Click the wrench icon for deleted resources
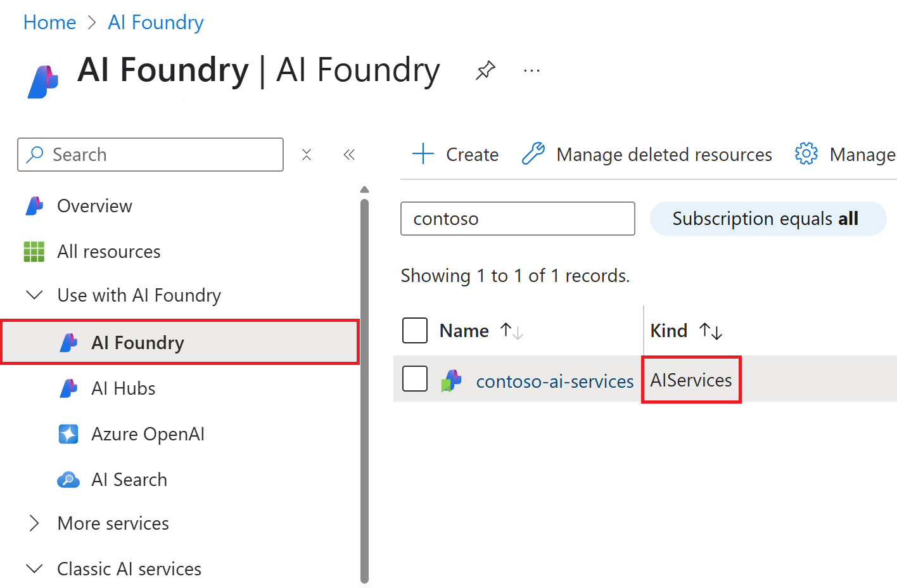This screenshot has height=588, width=897. [x=534, y=153]
